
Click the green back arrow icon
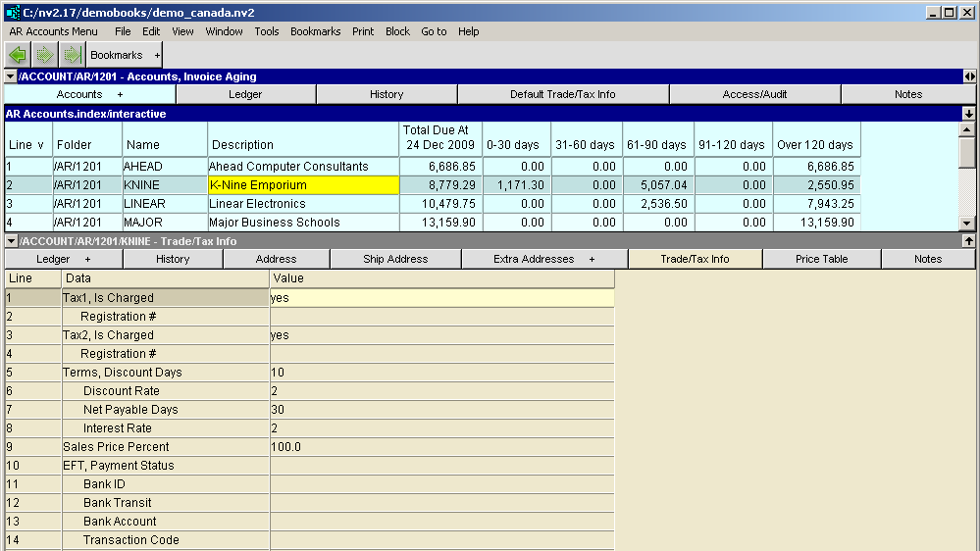(17, 56)
